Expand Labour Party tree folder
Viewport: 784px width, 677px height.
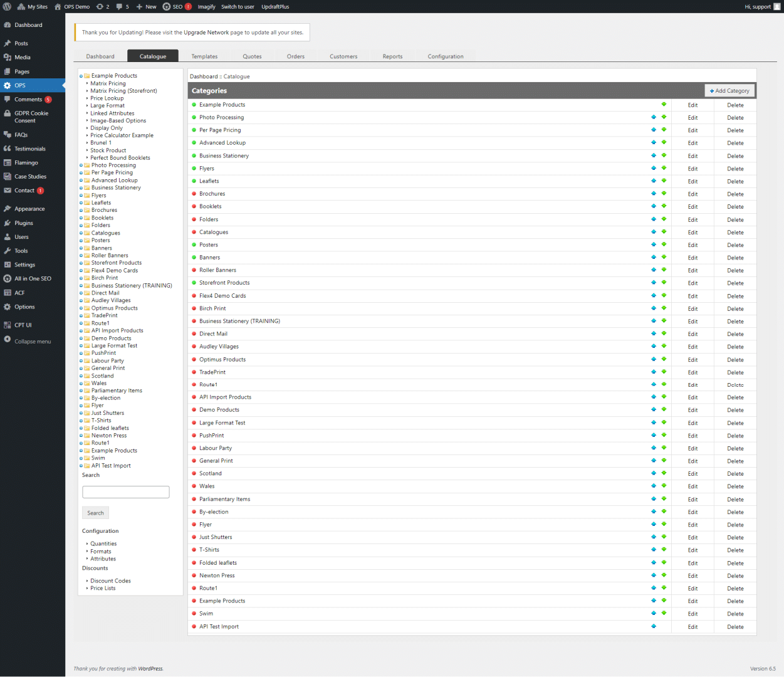coord(81,361)
